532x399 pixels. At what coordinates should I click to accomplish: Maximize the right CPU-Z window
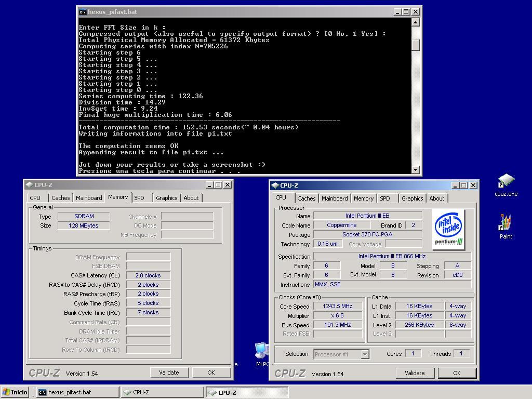coord(464,185)
